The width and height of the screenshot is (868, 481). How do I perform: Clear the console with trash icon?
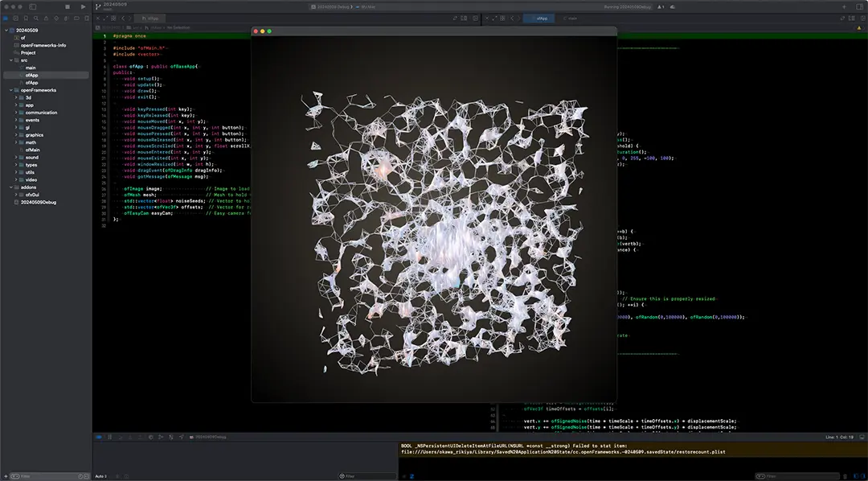coord(845,476)
